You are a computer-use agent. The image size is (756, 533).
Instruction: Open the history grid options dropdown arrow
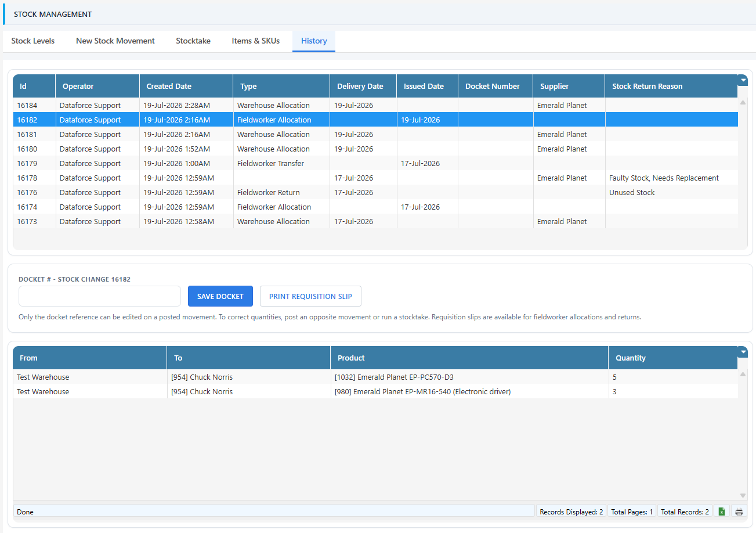[x=743, y=80]
